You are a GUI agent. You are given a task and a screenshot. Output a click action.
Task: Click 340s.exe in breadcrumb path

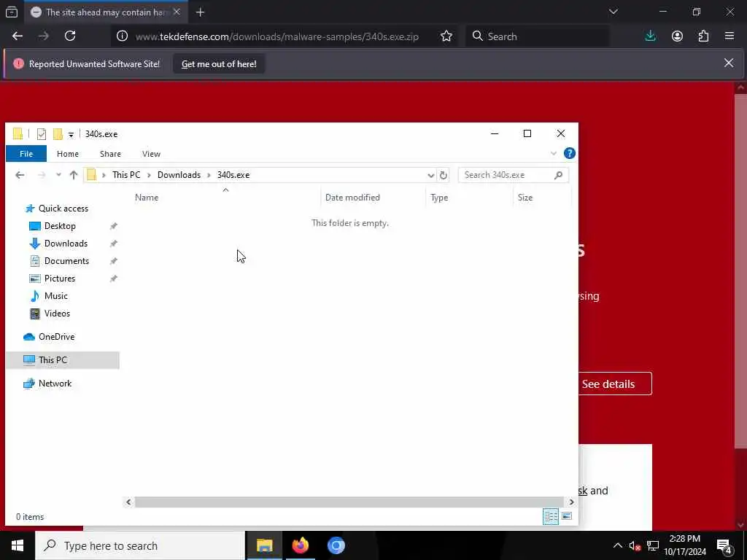233,175
